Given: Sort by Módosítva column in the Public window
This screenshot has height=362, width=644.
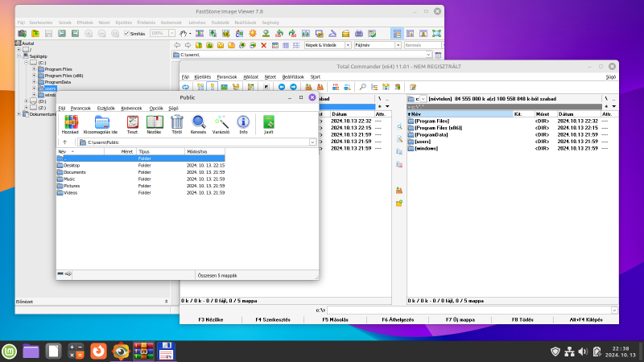Looking at the screenshot, I should coord(204,152).
